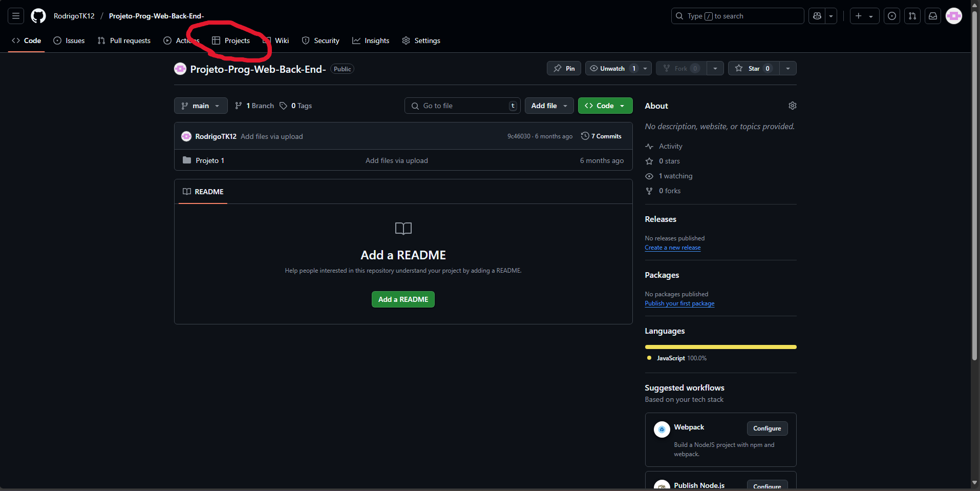Viewport: 980px width, 491px height.
Task: Configure the Webpack workflow
Action: (767, 428)
